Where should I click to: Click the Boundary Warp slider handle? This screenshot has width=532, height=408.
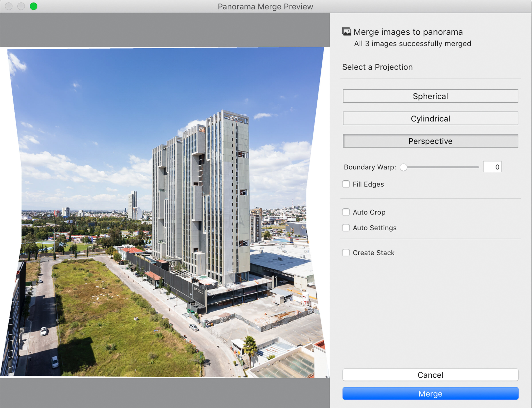tap(404, 167)
